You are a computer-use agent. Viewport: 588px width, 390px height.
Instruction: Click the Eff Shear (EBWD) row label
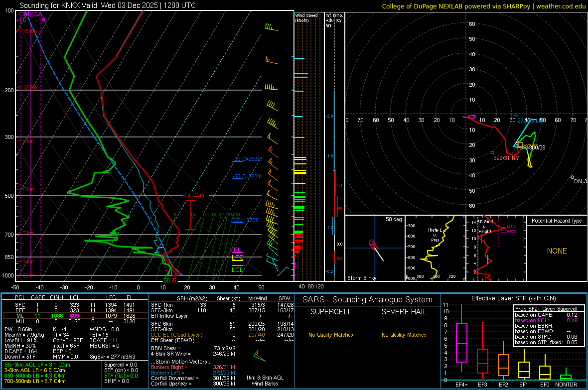point(173,341)
